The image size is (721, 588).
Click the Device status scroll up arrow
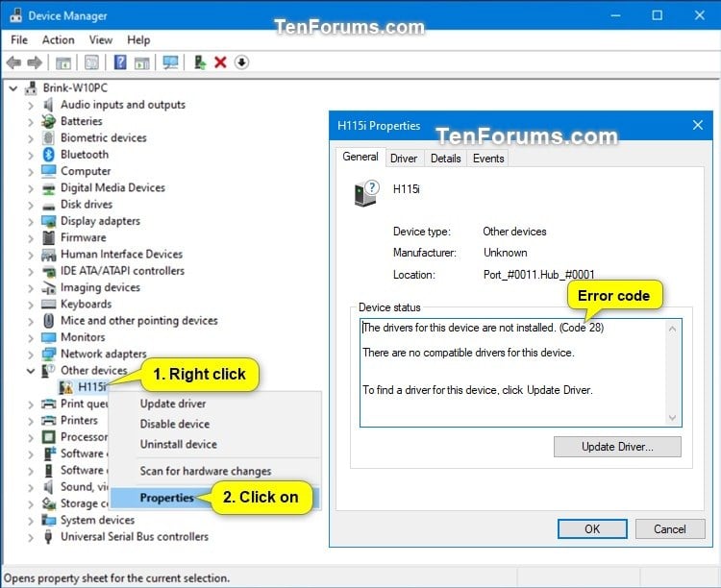(x=672, y=329)
